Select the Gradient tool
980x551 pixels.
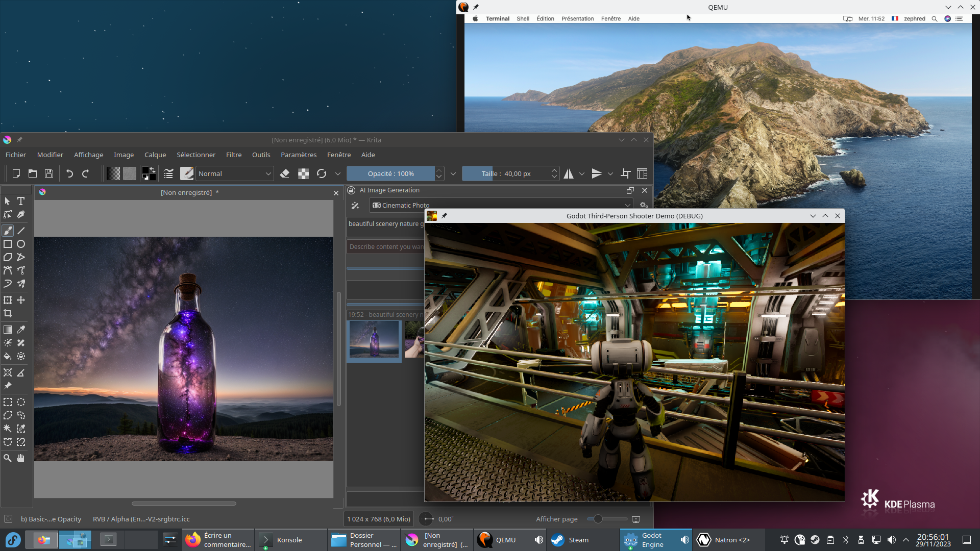(x=8, y=330)
